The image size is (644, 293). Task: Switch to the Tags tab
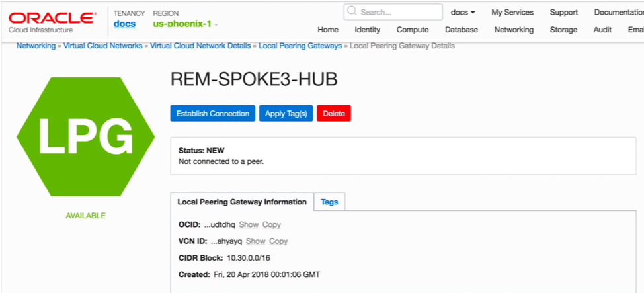(x=329, y=202)
